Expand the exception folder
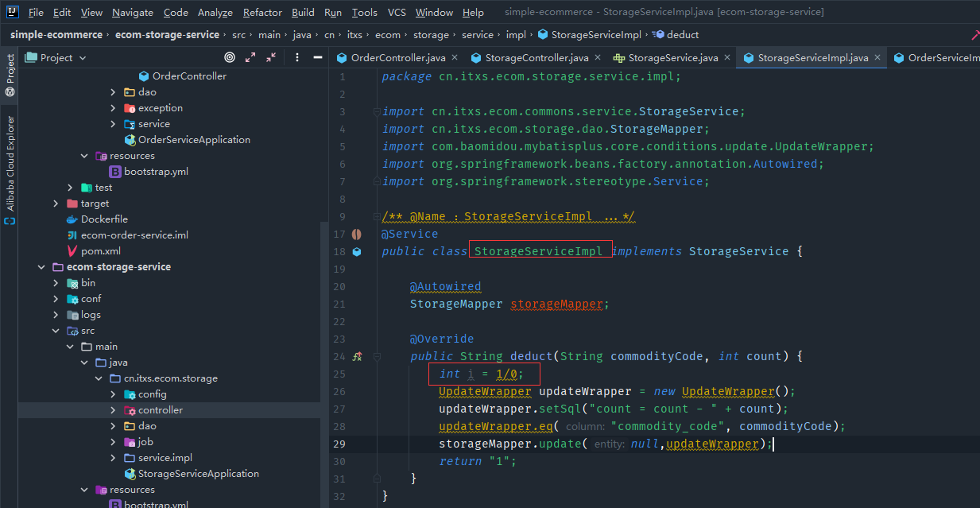980x508 pixels. (114, 107)
